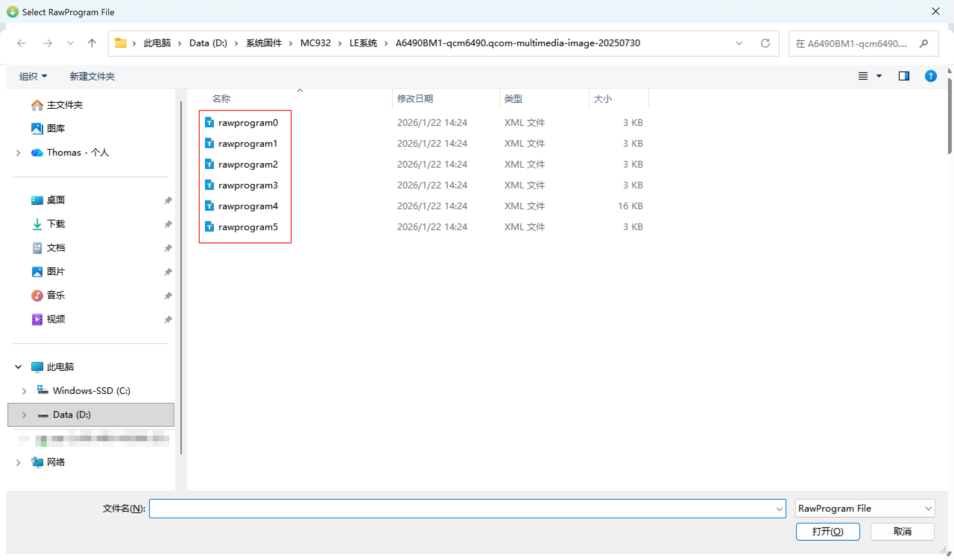Click the 文件名 filename input field
Screen dimensions: 954x560
pos(462,508)
